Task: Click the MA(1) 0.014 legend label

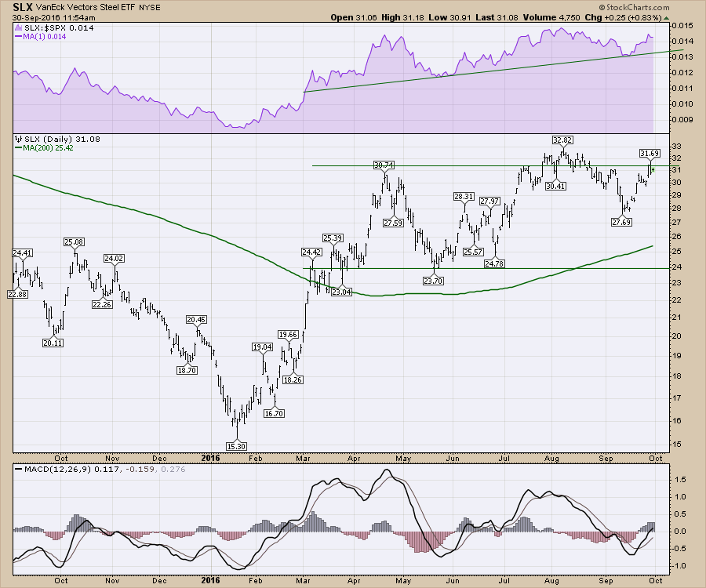Action: 44,36
